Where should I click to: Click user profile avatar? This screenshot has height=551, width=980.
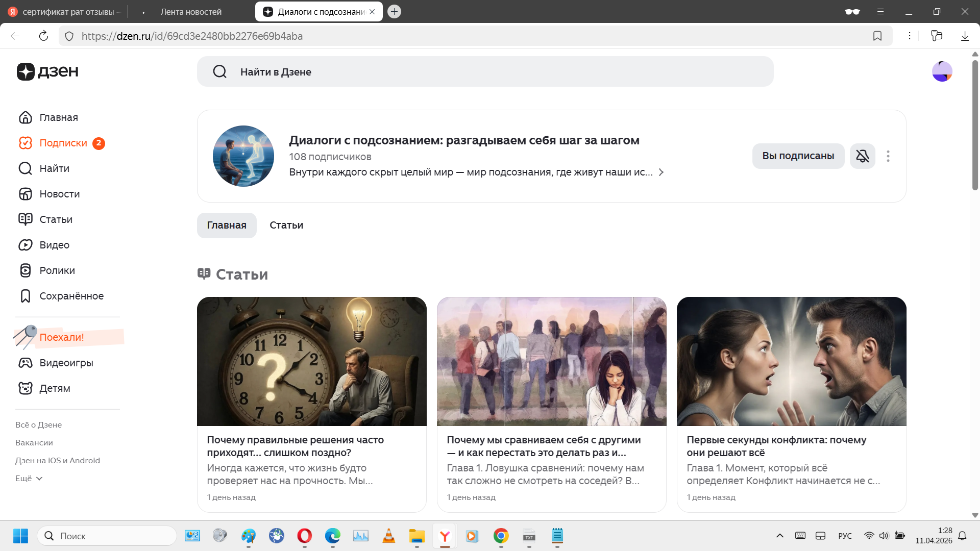(942, 71)
